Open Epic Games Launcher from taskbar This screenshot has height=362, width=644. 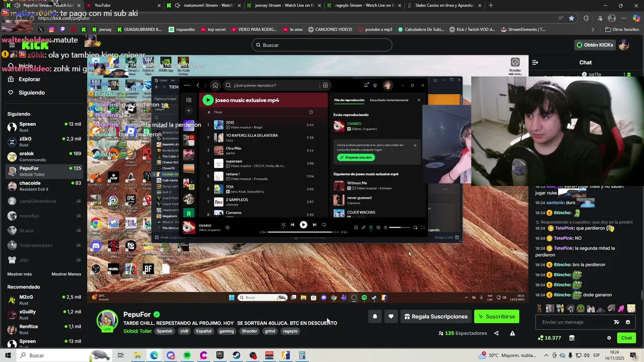point(220,355)
